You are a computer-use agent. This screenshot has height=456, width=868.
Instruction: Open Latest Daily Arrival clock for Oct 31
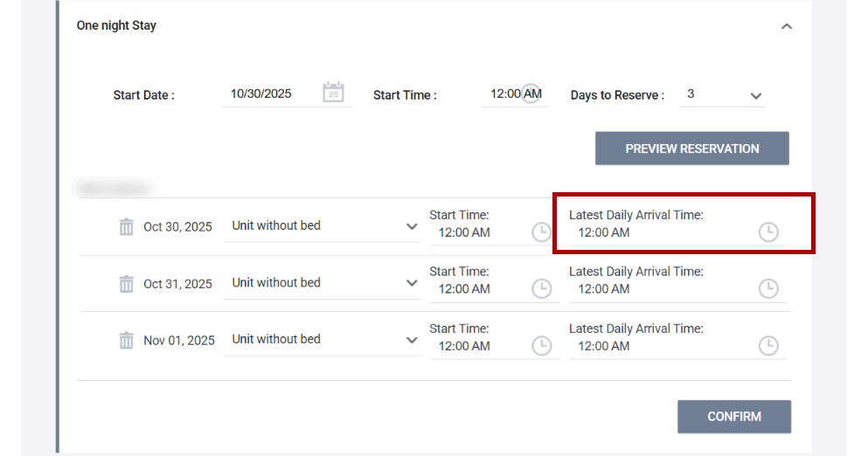click(x=767, y=289)
